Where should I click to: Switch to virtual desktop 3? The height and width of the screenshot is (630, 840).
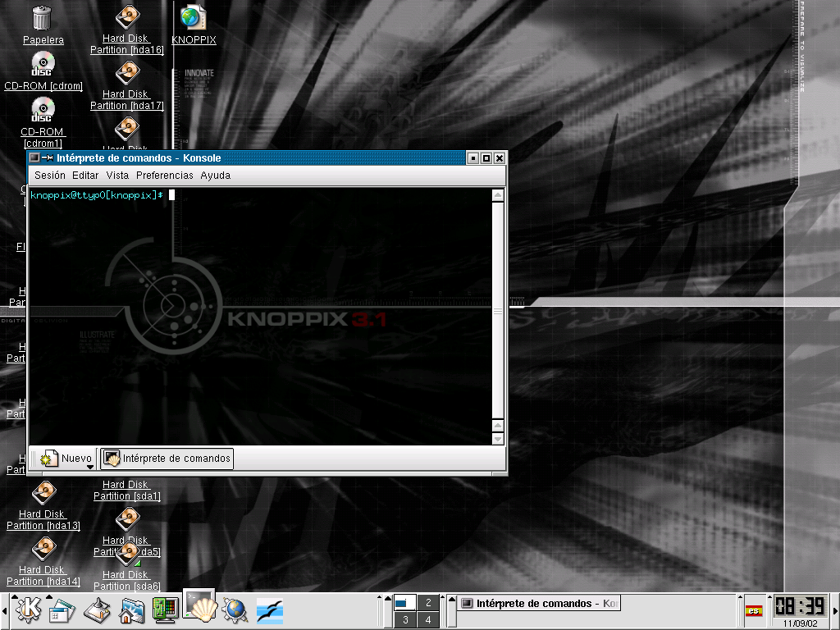point(405,620)
